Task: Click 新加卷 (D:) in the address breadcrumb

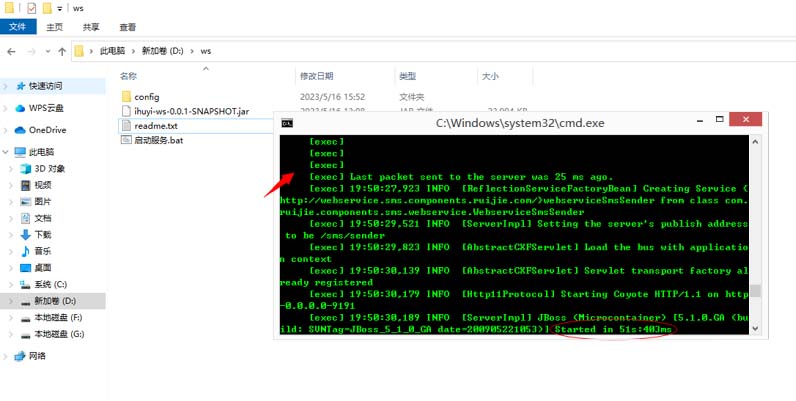Action: 163,50
